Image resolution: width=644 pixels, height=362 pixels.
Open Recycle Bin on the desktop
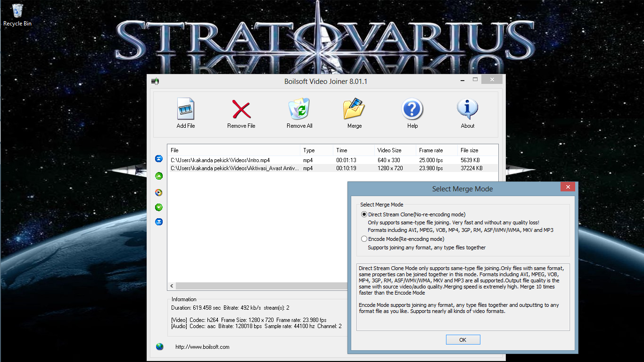pyautogui.click(x=17, y=14)
